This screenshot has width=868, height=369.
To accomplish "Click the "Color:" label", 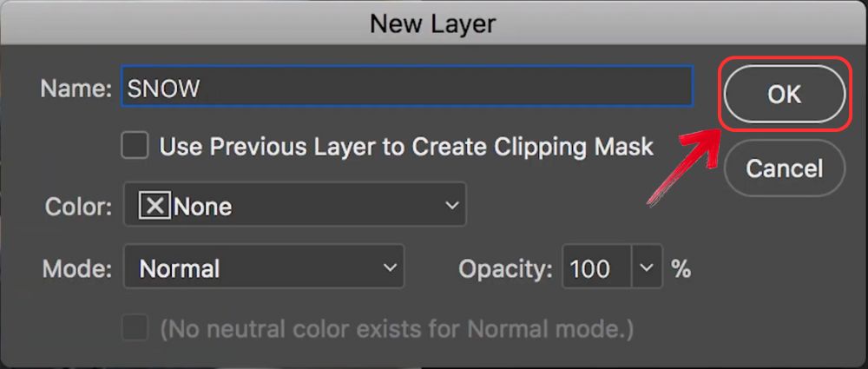I will [78, 207].
